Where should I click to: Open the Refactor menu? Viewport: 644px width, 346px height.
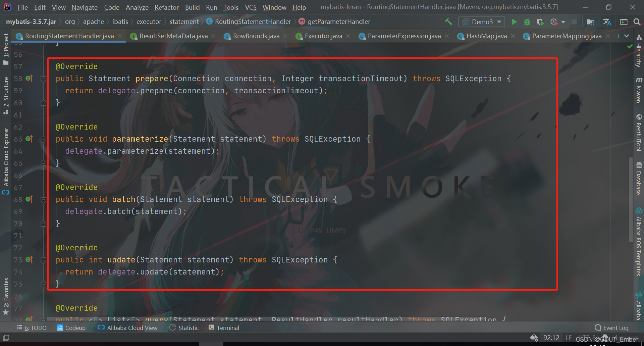pyautogui.click(x=166, y=7)
